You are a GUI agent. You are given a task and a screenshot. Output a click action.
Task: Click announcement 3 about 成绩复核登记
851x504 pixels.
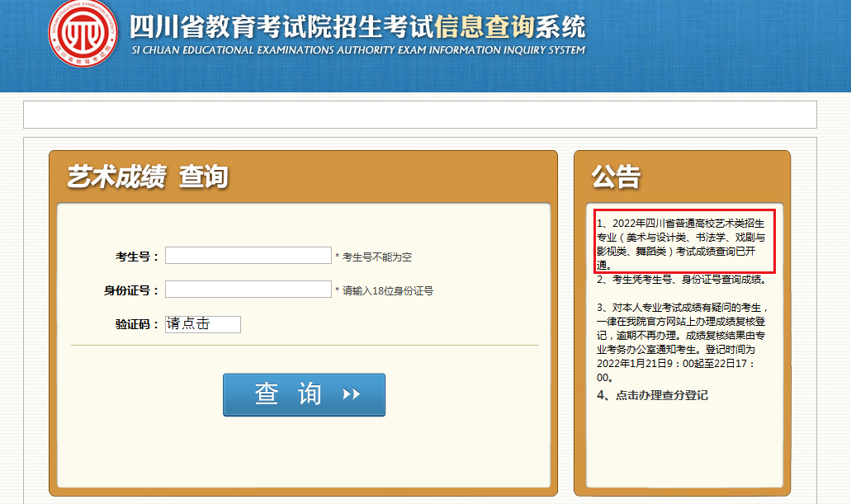(x=683, y=342)
